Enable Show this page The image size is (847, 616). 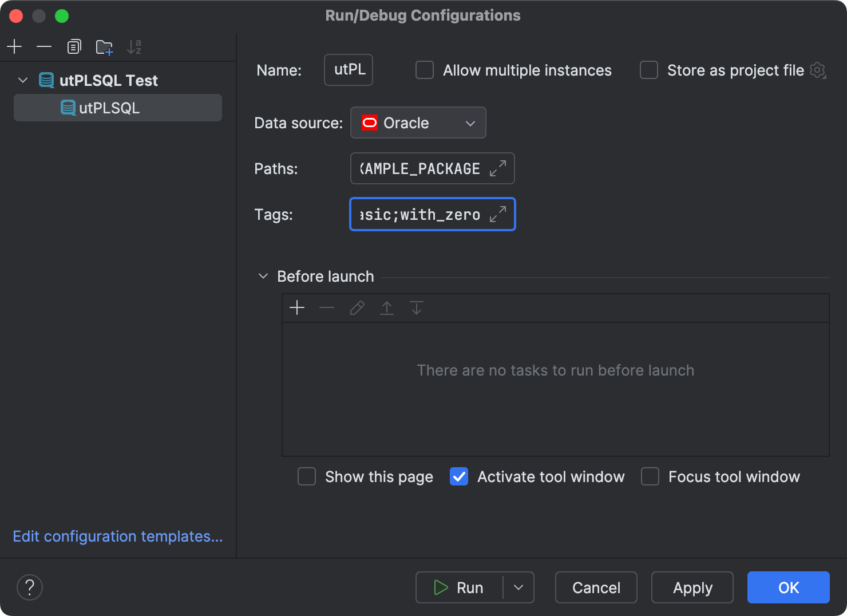click(x=307, y=476)
